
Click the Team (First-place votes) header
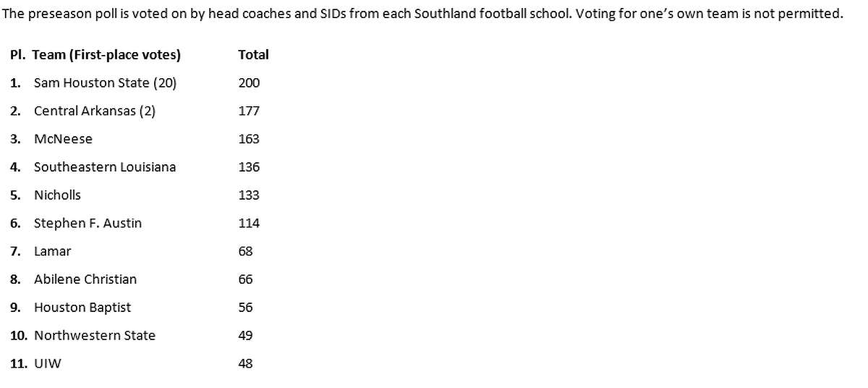tap(106, 55)
